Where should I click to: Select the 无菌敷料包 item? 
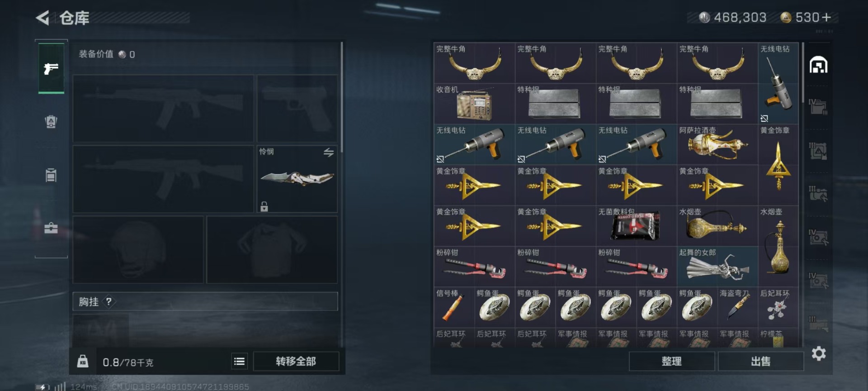tap(636, 226)
